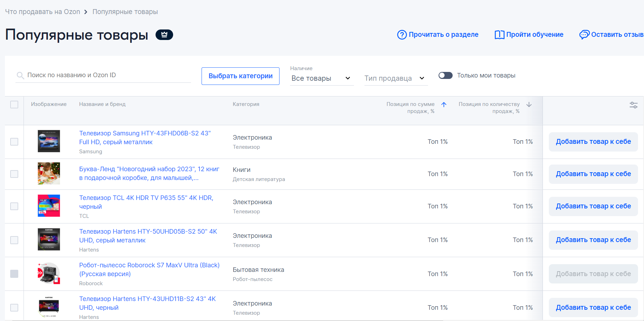The width and height of the screenshot is (644, 321).
Task: Click the speech bubble feedback icon
Action: [x=584, y=35]
